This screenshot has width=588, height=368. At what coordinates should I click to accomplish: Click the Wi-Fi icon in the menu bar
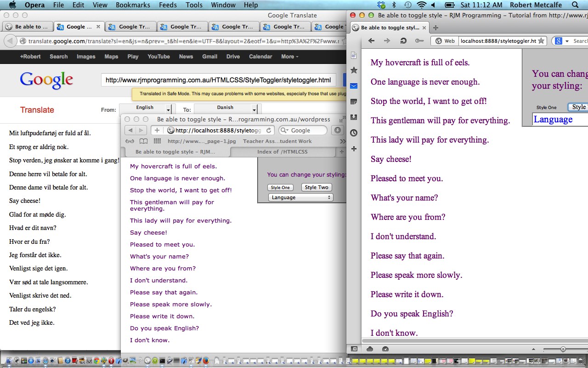(421, 5)
